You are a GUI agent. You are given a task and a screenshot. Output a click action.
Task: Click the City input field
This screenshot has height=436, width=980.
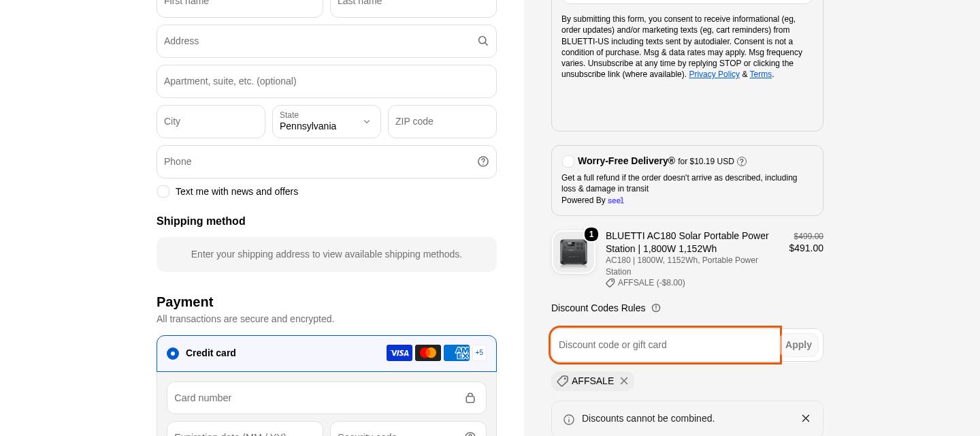coord(211,122)
